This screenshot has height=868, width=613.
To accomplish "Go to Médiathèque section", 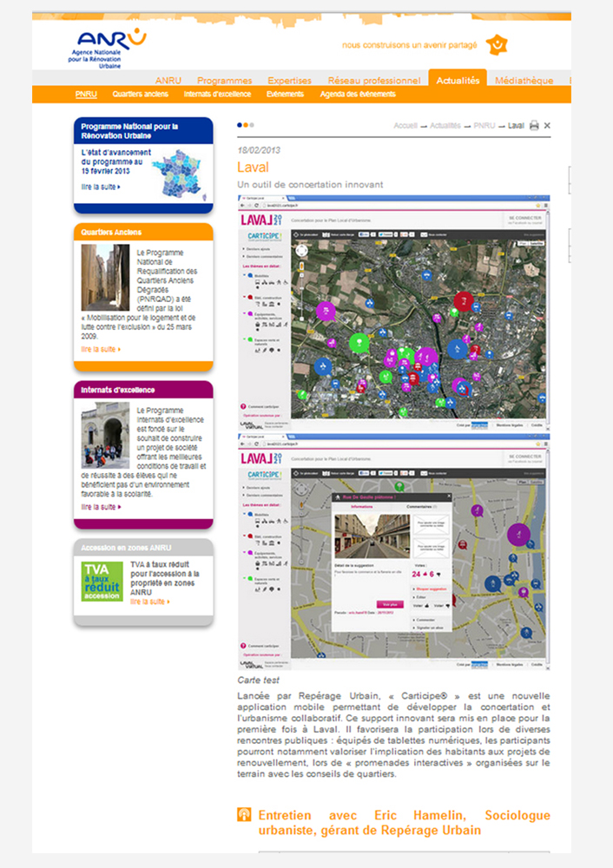I will coord(524,81).
